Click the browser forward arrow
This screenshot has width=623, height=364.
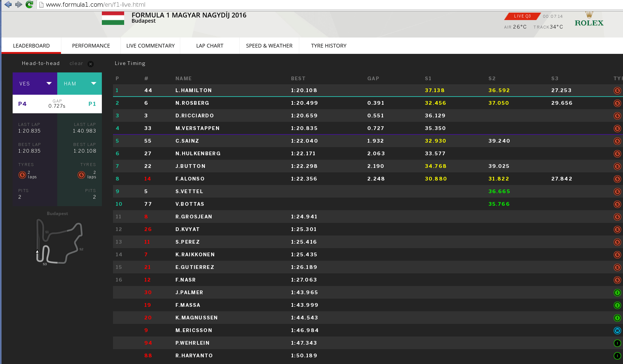(19, 4)
